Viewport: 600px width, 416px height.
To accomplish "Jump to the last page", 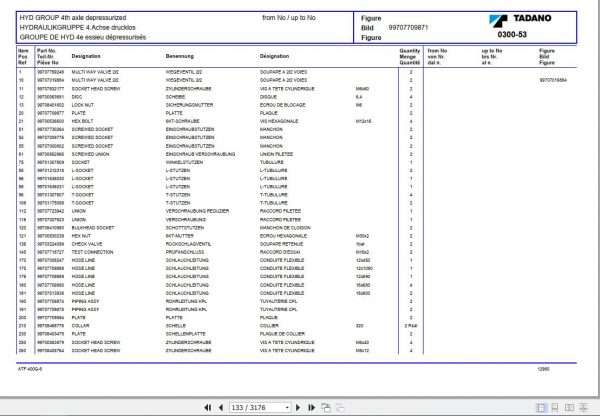I will [x=311, y=408].
